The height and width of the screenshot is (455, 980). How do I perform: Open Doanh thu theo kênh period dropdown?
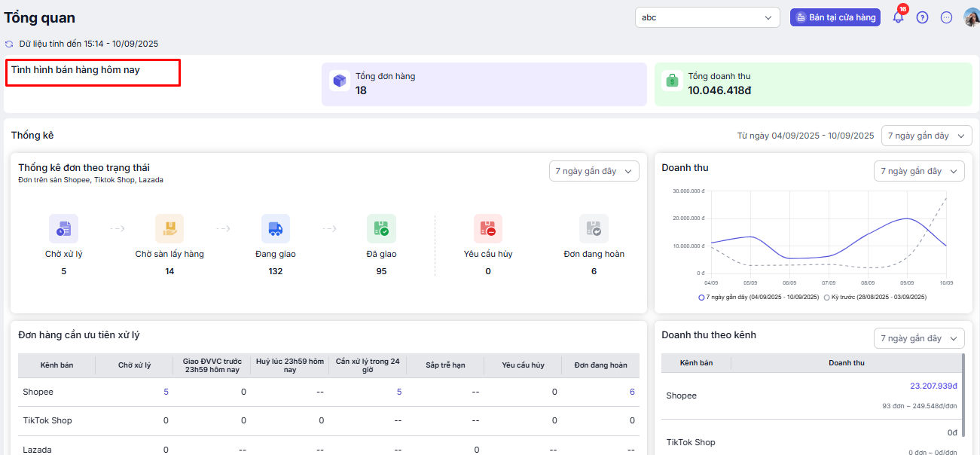[x=920, y=338]
